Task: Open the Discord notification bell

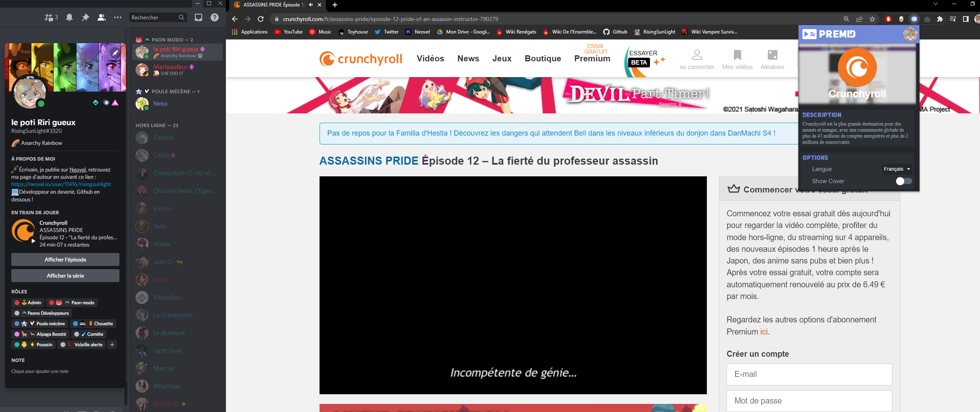Action: tap(69, 17)
